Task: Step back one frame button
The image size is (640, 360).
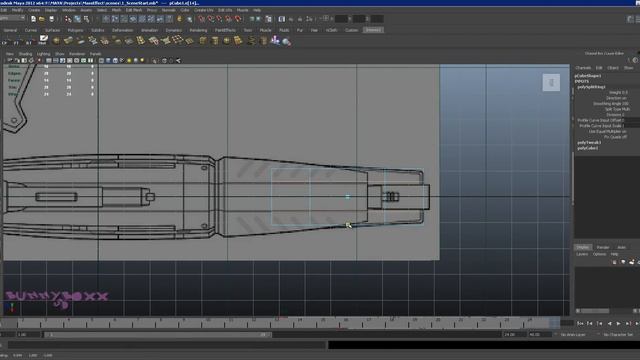Action: pos(589,323)
